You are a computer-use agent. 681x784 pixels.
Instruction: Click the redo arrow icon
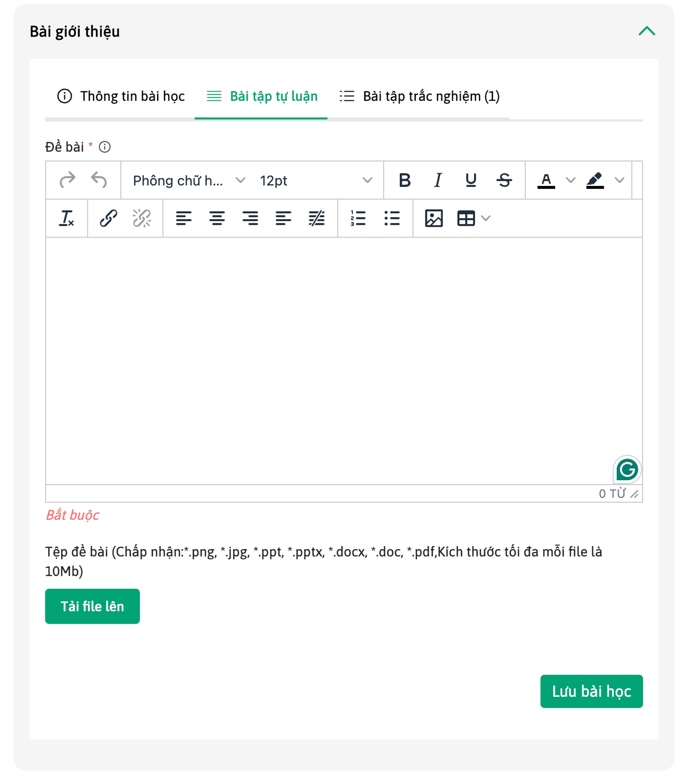68,180
